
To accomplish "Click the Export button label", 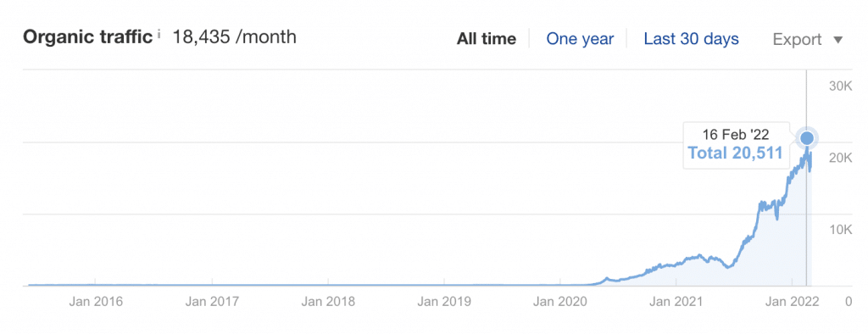I will click(797, 39).
